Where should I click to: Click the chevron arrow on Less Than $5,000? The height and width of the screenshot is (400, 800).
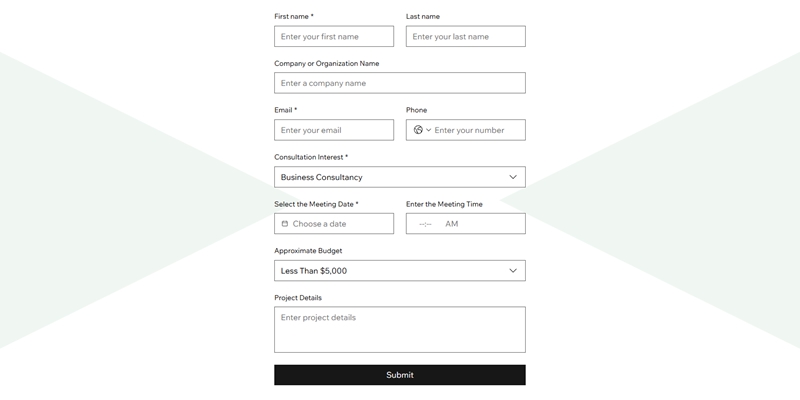pos(513,271)
